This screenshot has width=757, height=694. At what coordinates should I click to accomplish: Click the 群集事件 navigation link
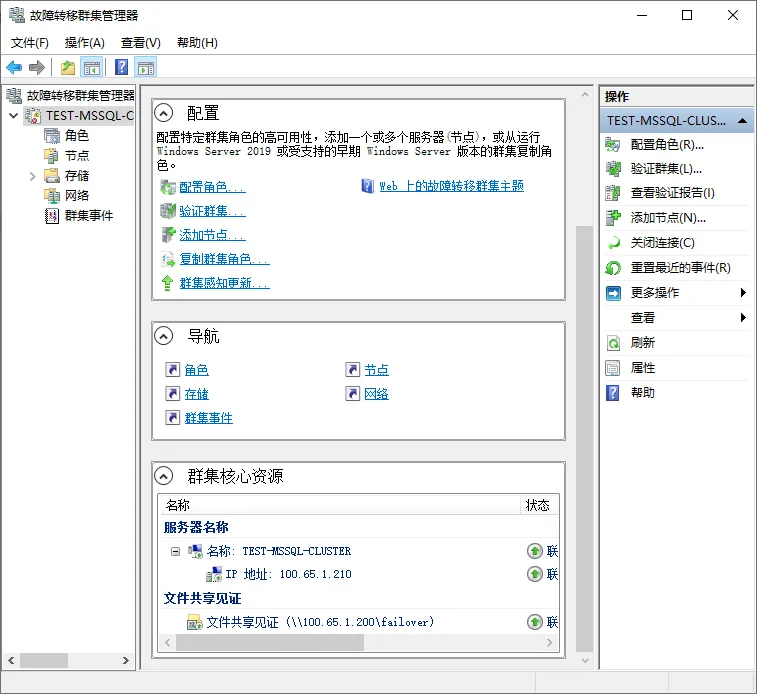[x=209, y=418]
